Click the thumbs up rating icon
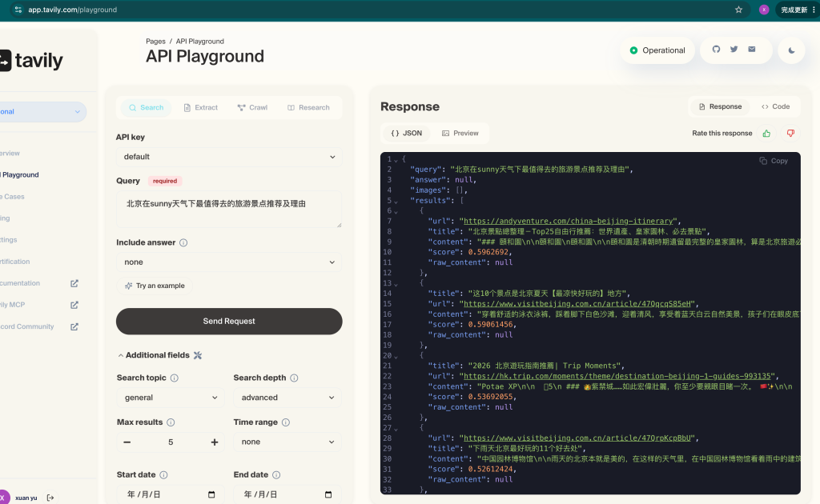The image size is (820, 504). click(x=766, y=133)
